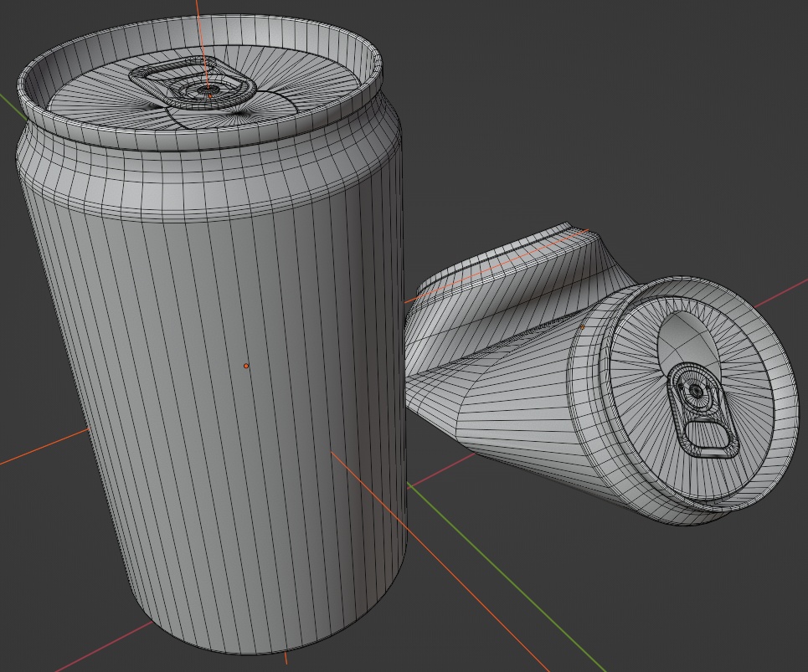Image resolution: width=808 pixels, height=672 pixels.
Task: Click the pull tab on the upright can lid
Action: [193, 84]
